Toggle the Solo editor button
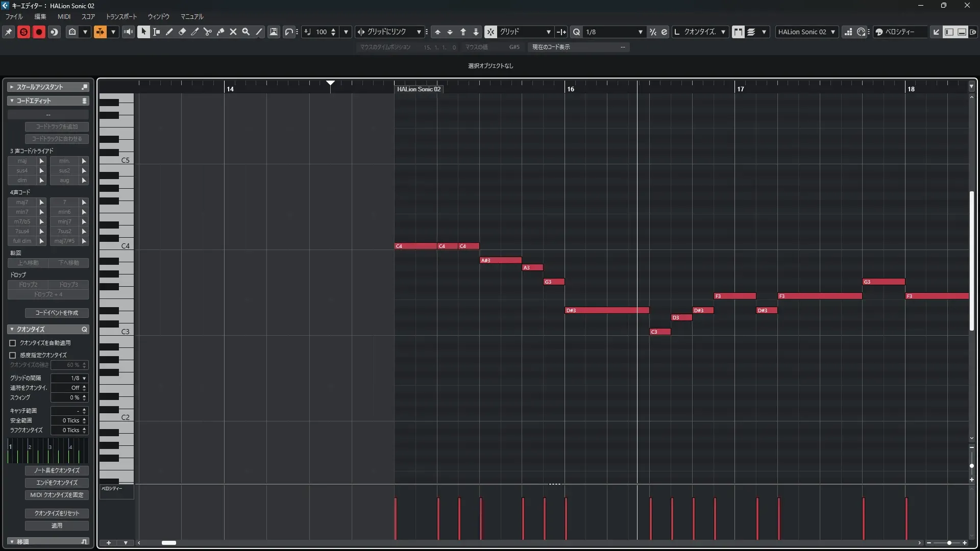This screenshot has width=980, height=551. pos(23,32)
